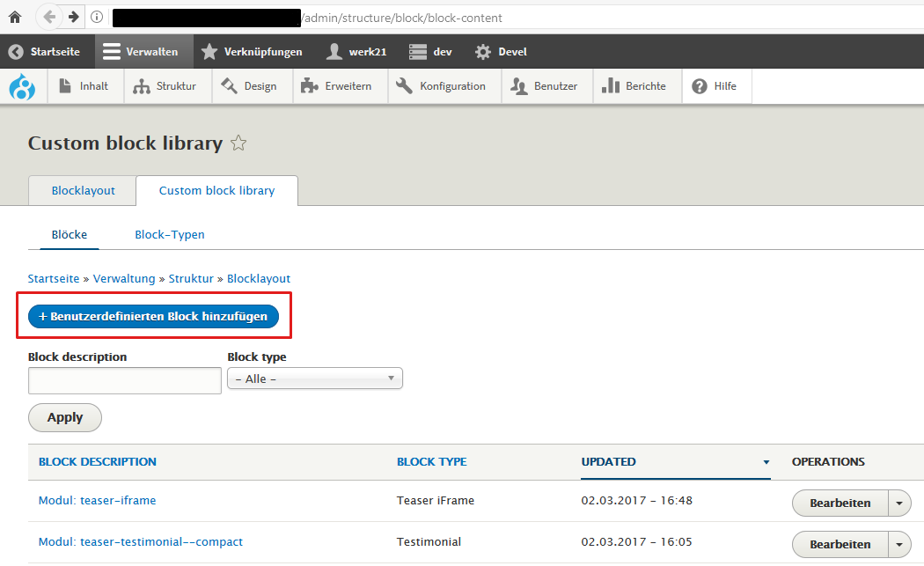924x566 pixels.
Task: Click the Drupal logo icon
Action: [x=21, y=86]
